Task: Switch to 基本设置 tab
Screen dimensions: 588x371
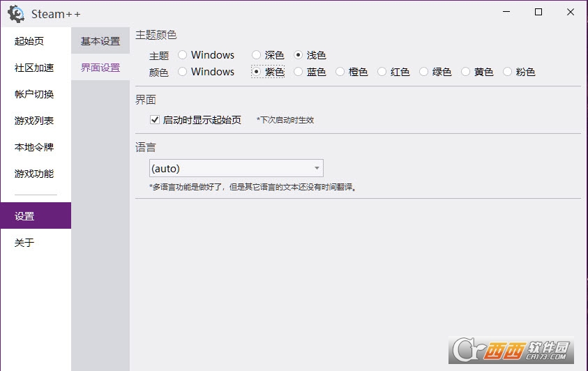Action: (x=100, y=41)
